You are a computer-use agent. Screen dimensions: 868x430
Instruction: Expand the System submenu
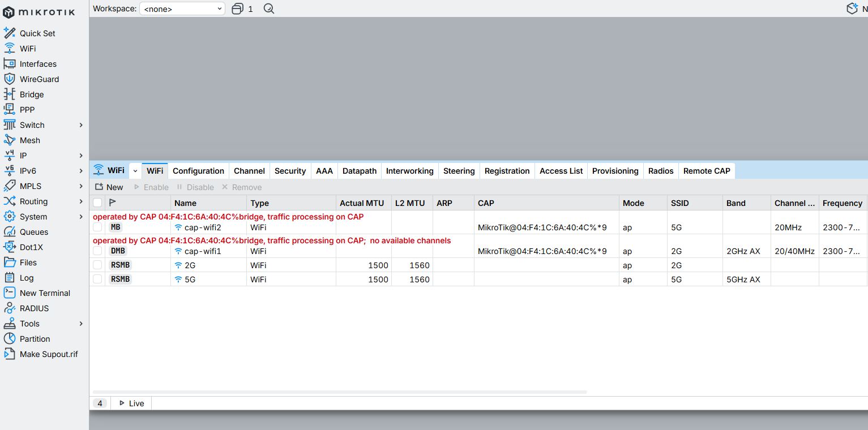pos(81,217)
